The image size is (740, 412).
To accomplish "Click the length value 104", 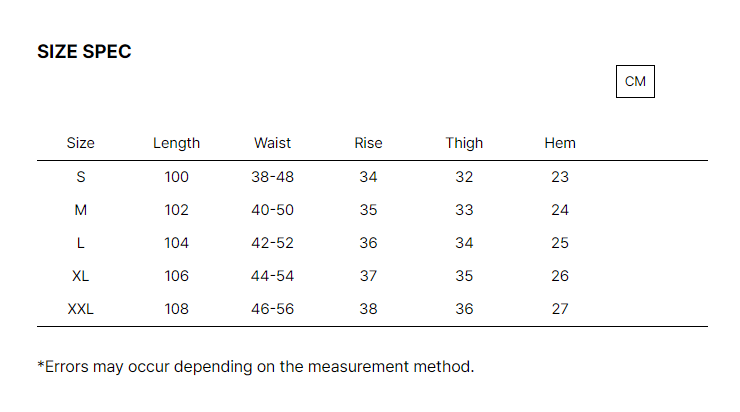I will [177, 243].
